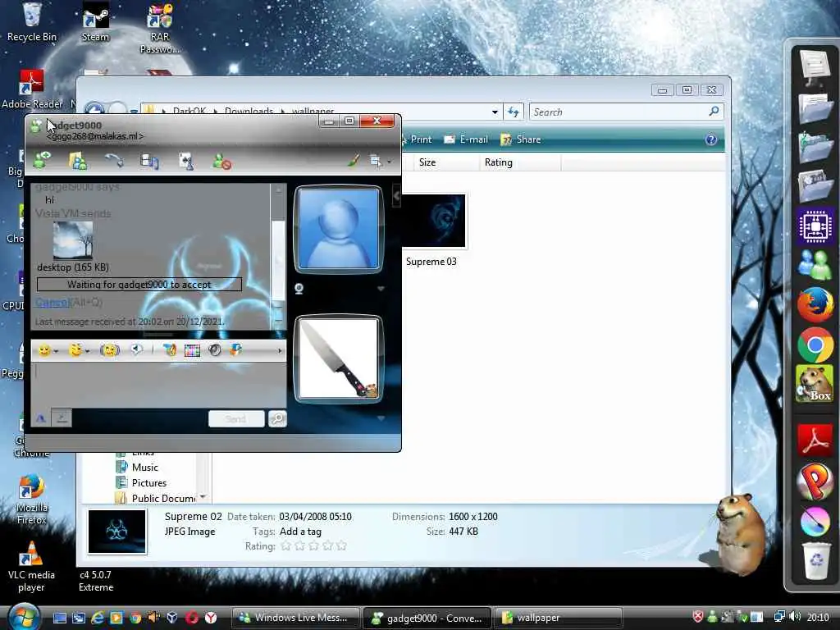Refresh the wallpaper folder view
This screenshot has height=630, width=840.
(x=514, y=112)
